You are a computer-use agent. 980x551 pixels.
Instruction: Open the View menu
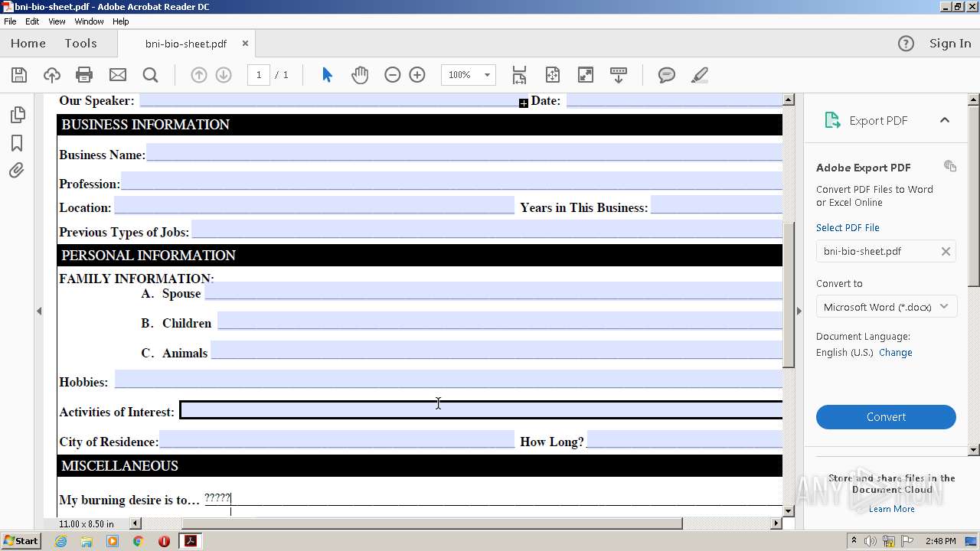[x=57, y=21]
